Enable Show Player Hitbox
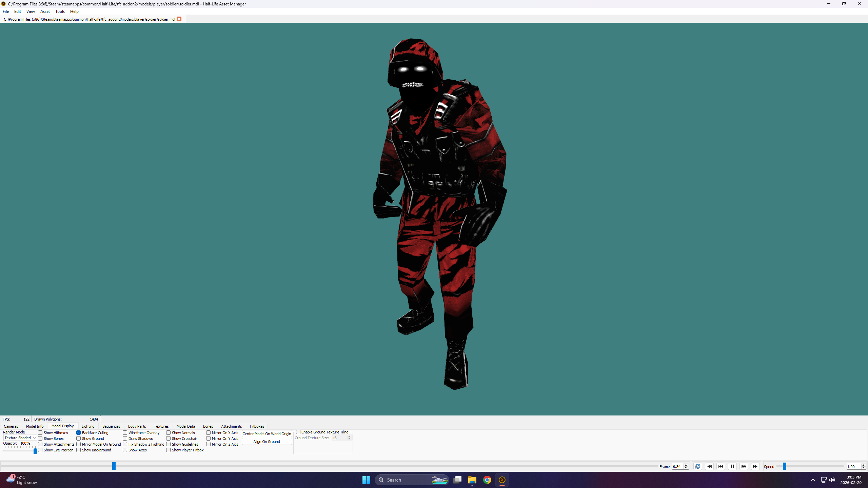Viewport: 868px width, 488px height. tap(169, 450)
